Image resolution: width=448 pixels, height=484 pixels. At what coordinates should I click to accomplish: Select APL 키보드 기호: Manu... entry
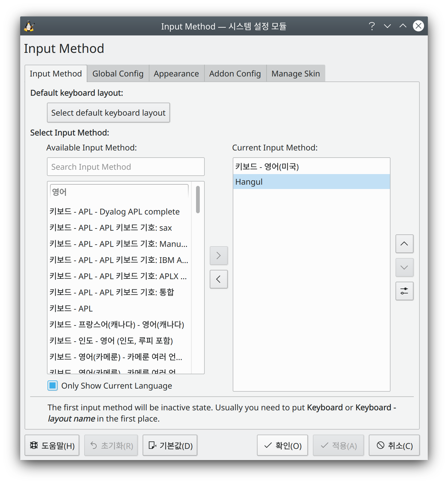(119, 244)
